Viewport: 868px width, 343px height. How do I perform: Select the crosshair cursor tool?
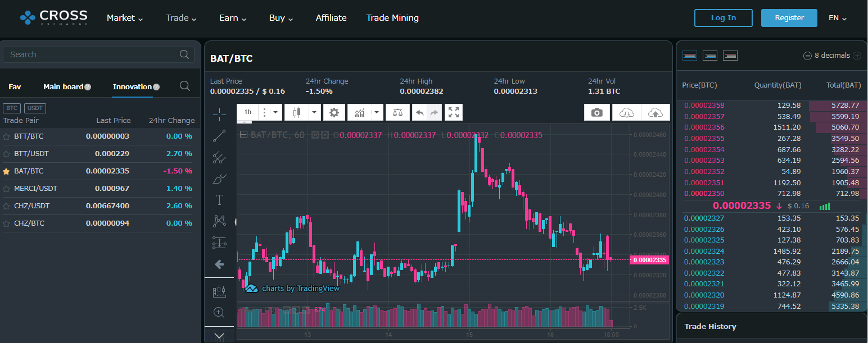tap(219, 114)
